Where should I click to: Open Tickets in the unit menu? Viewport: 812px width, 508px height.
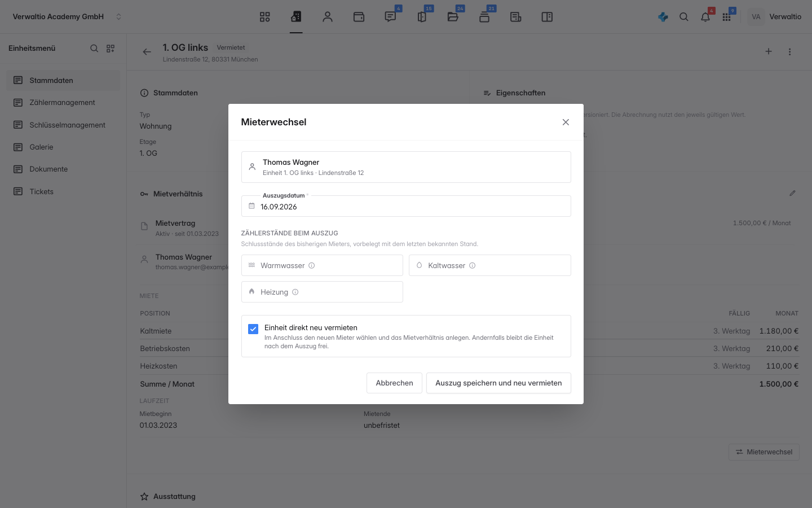(x=63, y=191)
